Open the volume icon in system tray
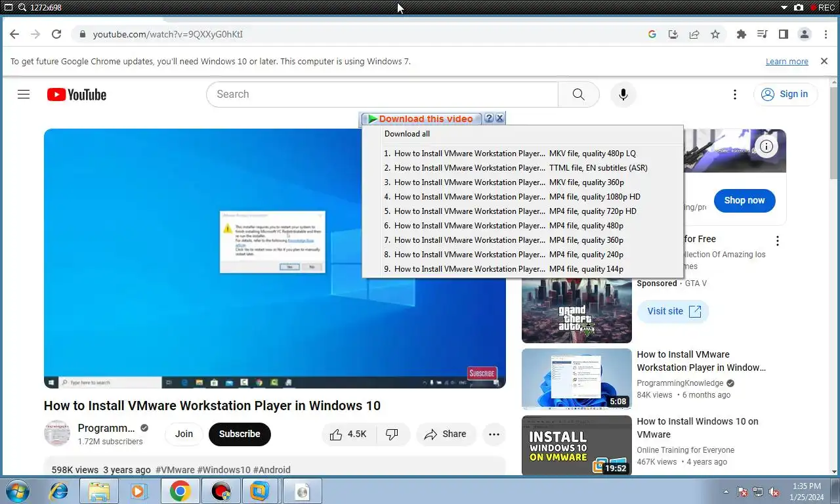 pyautogui.click(x=774, y=492)
